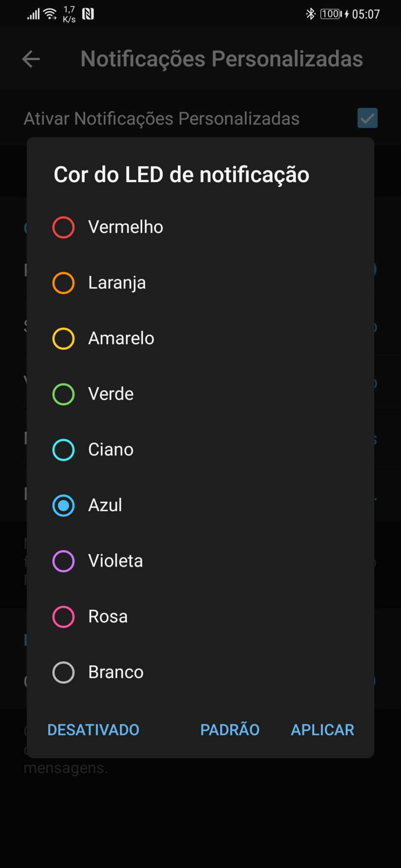
Task: Click the selected Azul radio button
Action: [63, 506]
